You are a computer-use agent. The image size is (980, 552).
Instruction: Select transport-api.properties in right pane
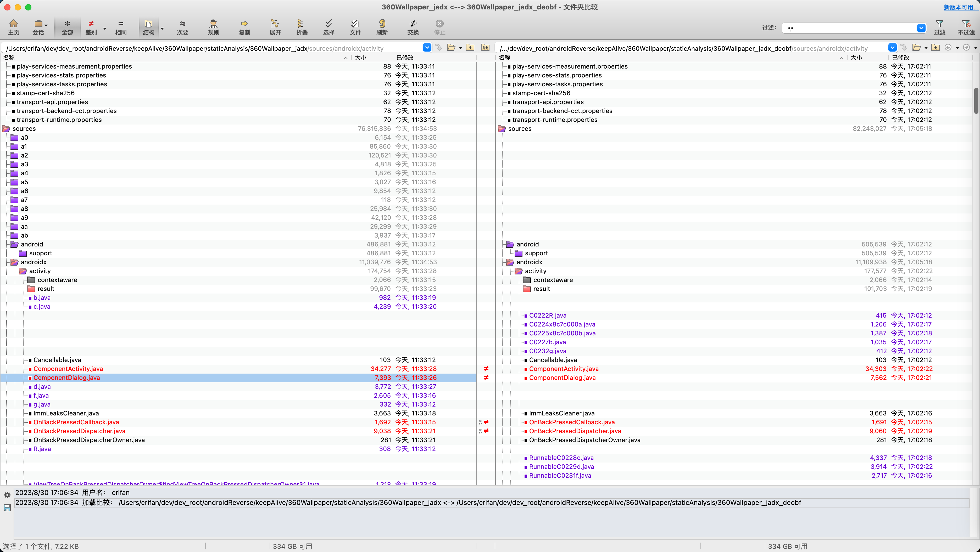[548, 102]
